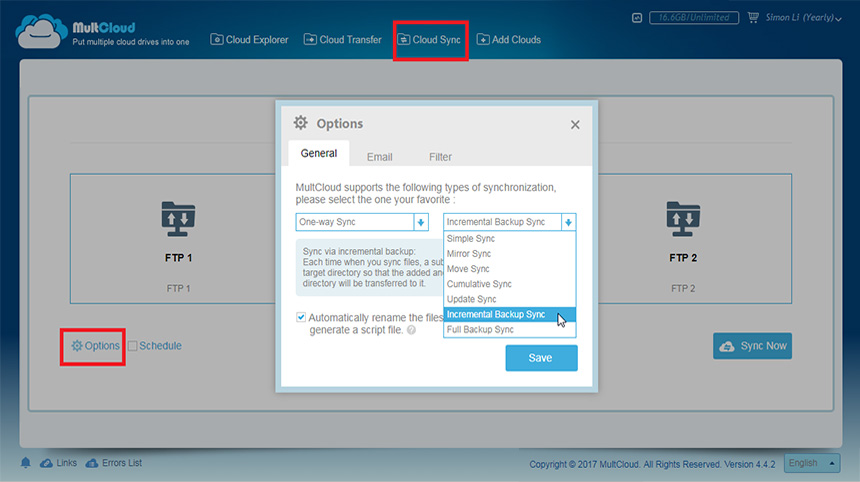Switch to the General tab

click(319, 154)
